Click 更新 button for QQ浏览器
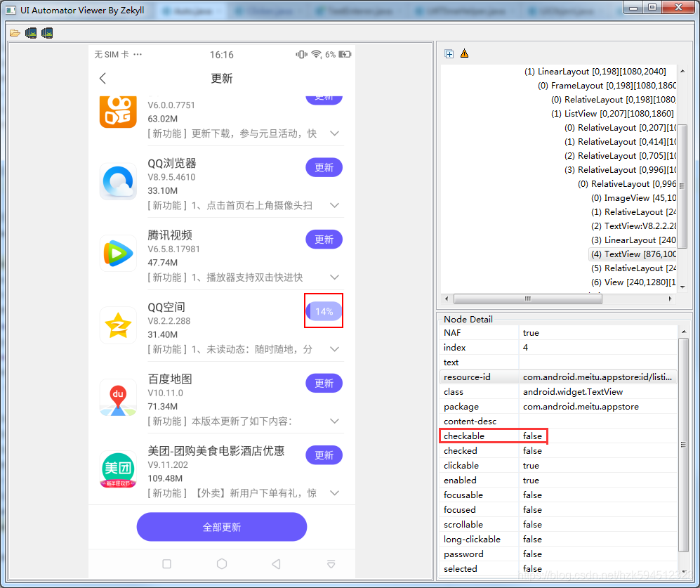 [x=324, y=168]
